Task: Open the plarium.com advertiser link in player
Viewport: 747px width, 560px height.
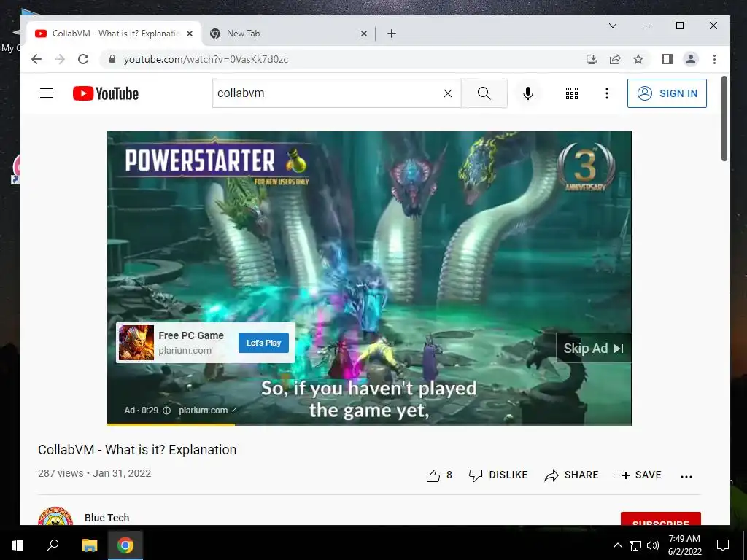Action: click(x=207, y=411)
